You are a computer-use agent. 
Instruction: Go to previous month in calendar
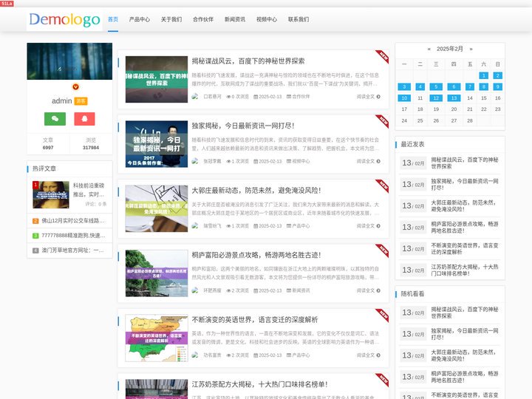point(429,49)
